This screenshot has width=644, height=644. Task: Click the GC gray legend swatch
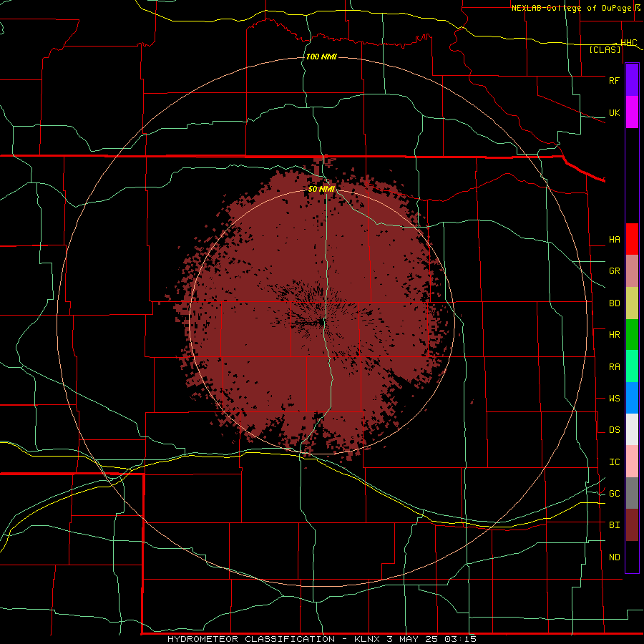tap(632, 493)
